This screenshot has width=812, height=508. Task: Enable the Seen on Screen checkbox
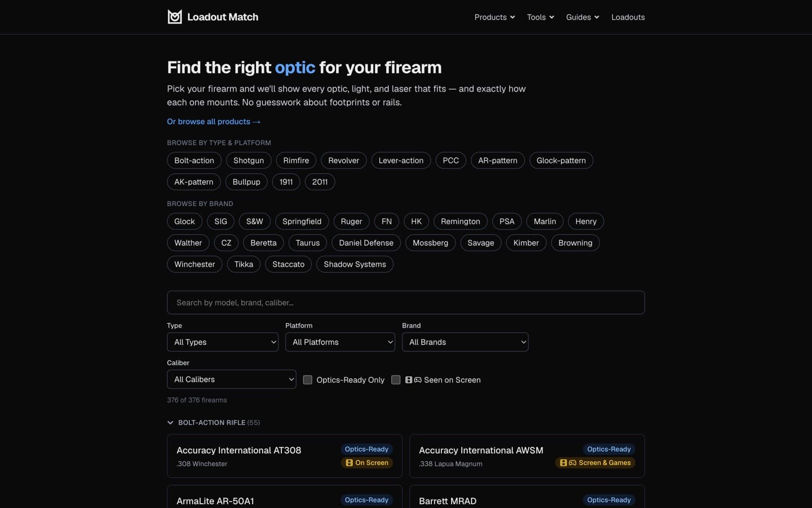tap(396, 380)
